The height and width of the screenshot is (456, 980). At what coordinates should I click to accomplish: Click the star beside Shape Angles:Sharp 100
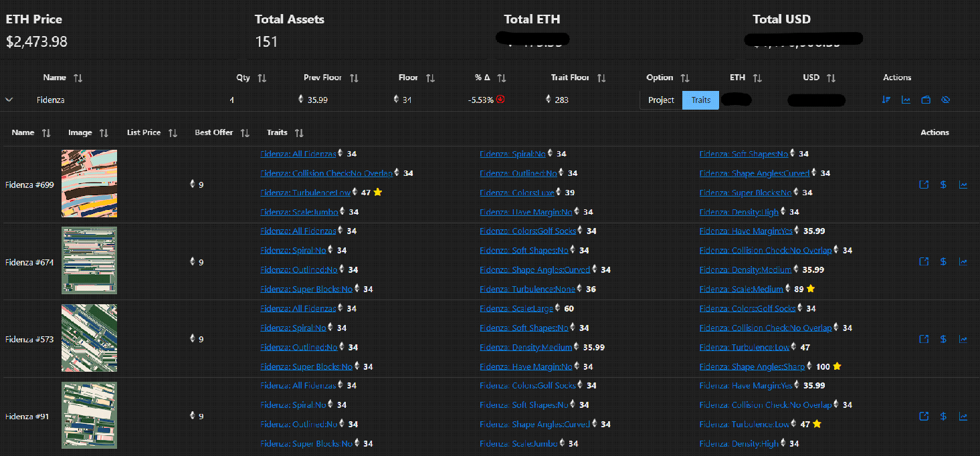(837, 366)
